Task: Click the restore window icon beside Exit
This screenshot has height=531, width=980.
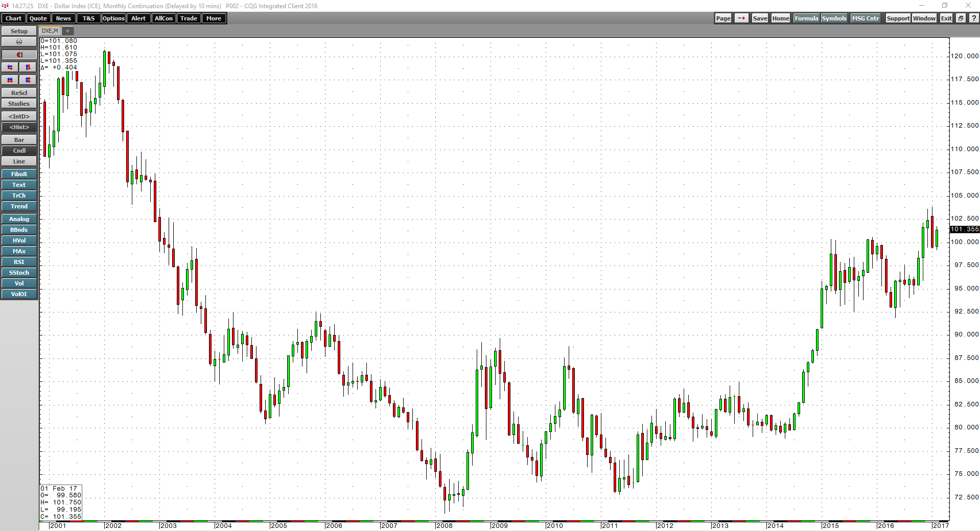Action: coord(961,18)
